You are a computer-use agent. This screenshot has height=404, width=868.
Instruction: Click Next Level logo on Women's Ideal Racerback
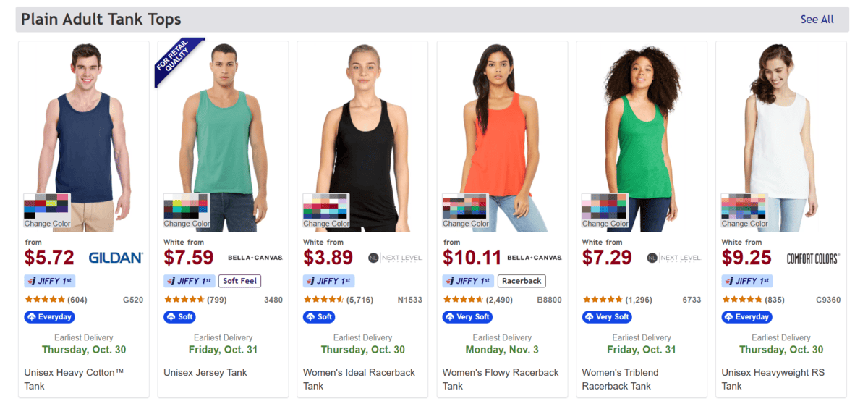point(394,258)
